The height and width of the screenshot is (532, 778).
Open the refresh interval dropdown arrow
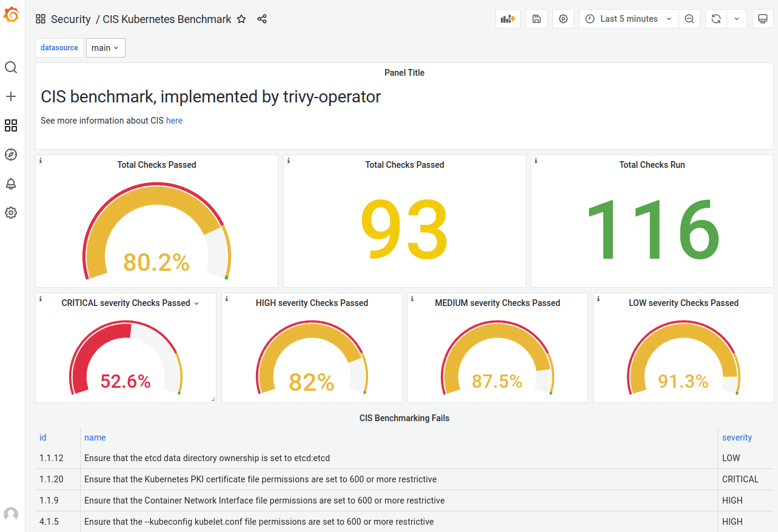[737, 19]
